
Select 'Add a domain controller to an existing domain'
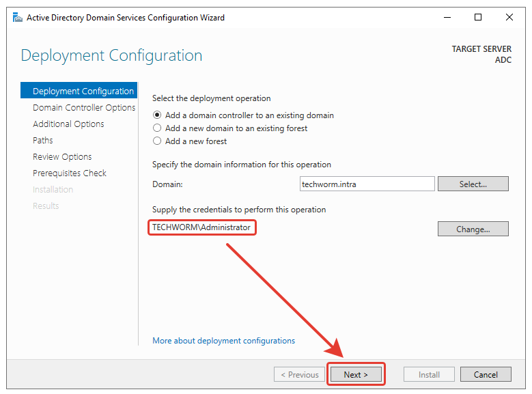pyautogui.click(x=158, y=115)
